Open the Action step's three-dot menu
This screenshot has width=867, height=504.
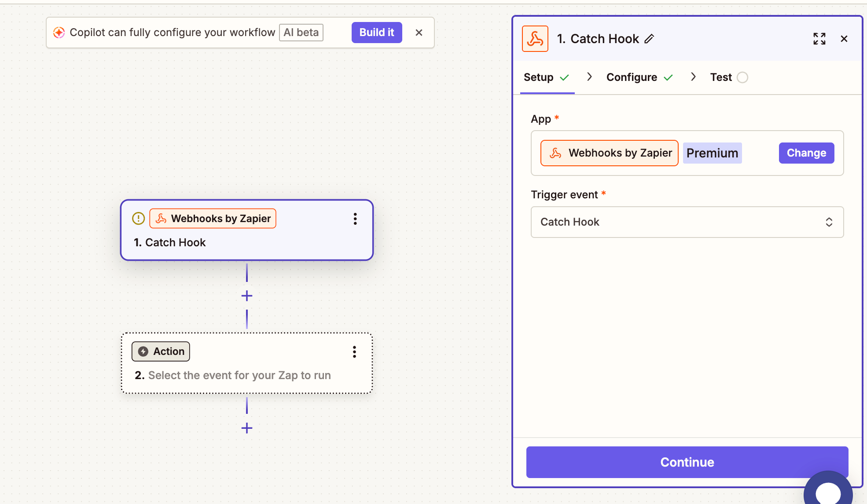pyautogui.click(x=354, y=351)
